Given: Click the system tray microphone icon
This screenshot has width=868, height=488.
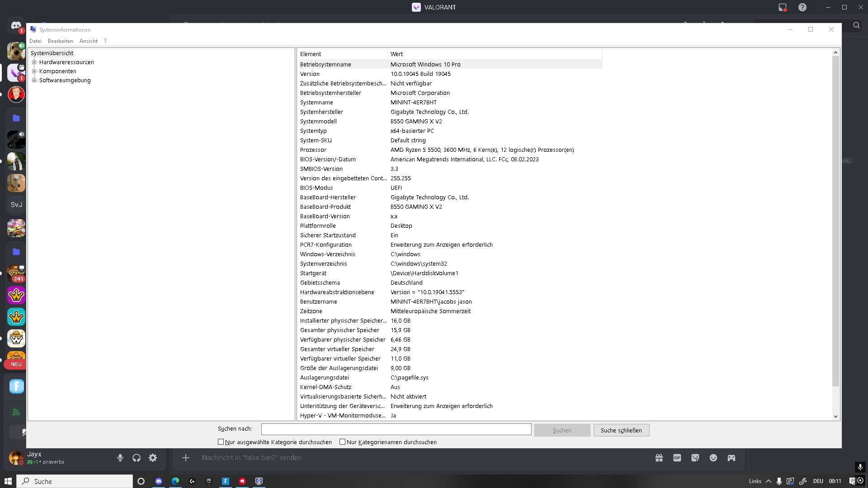Looking at the screenshot, I should point(779,481).
